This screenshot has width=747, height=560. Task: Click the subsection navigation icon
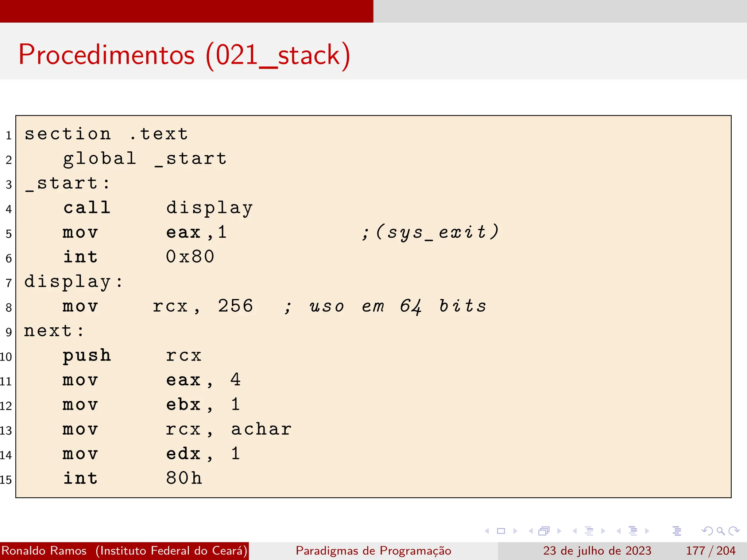[589, 531]
